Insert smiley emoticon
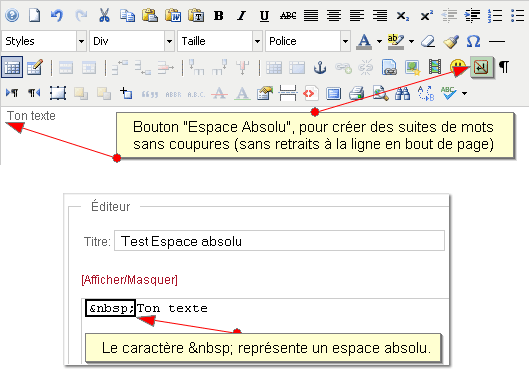 pos(458,66)
